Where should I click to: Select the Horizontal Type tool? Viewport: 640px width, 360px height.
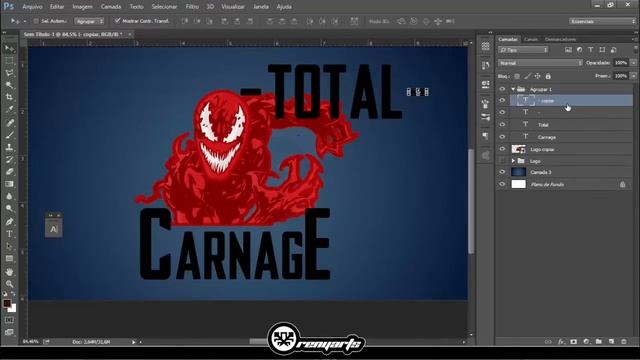point(9,234)
